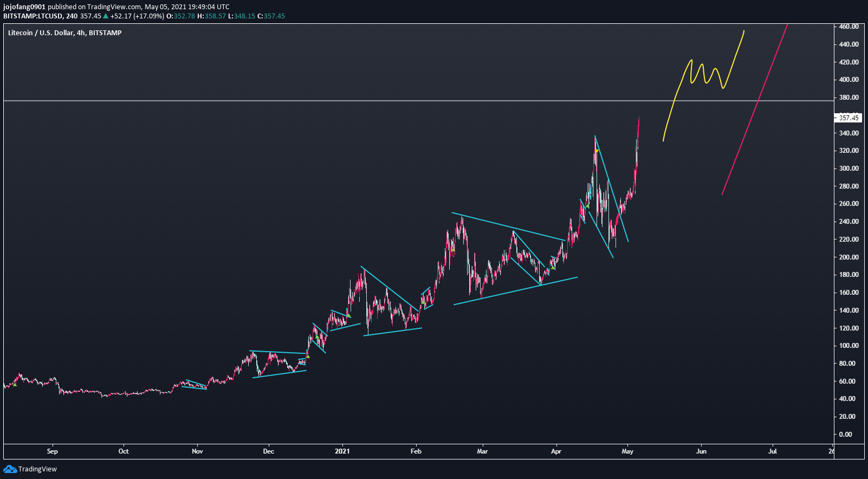Click the 240.00 price axis label
Viewport: 868px width, 479px height.
click(848, 222)
